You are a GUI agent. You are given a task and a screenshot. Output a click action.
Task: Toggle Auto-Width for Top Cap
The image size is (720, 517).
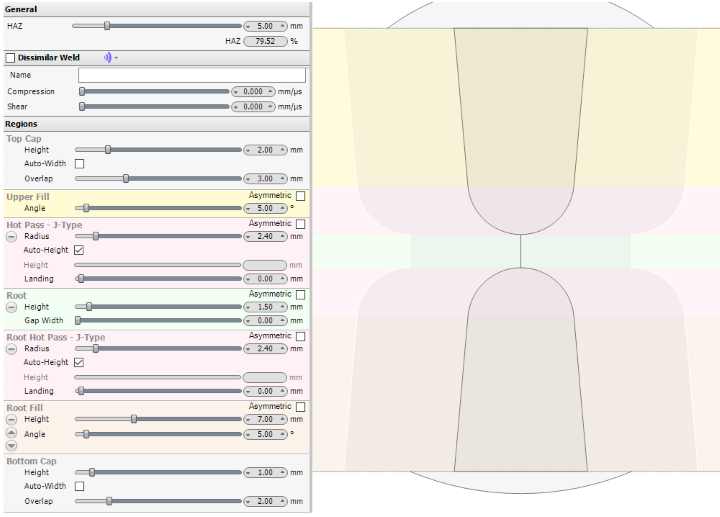coord(80,164)
